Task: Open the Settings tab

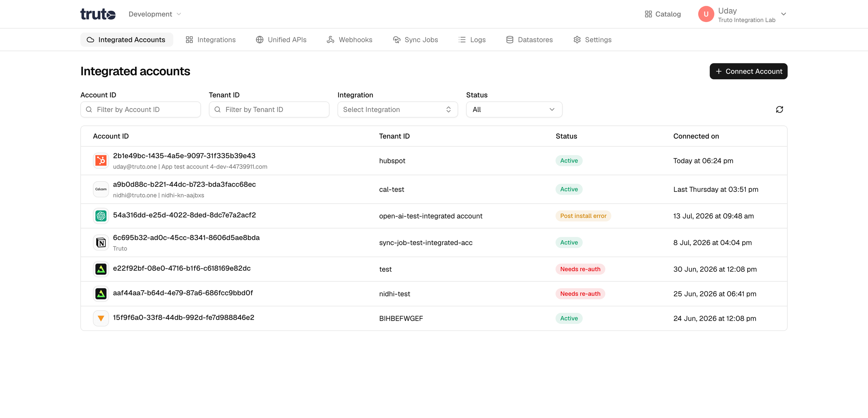Action: pyautogui.click(x=592, y=40)
